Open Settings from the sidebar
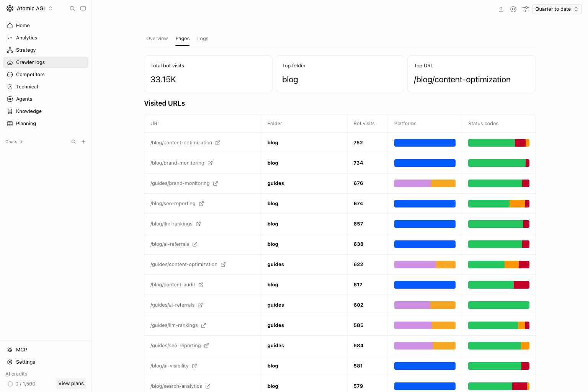 pyautogui.click(x=46, y=362)
